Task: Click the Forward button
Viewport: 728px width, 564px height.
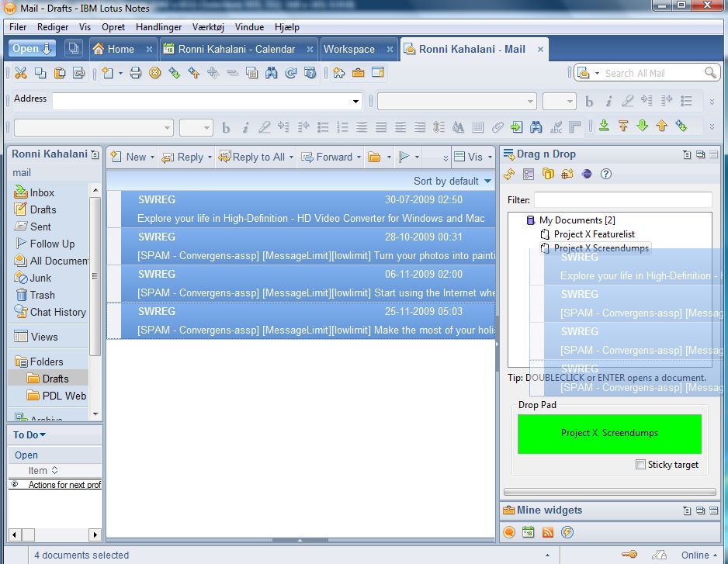Action: [327, 157]
